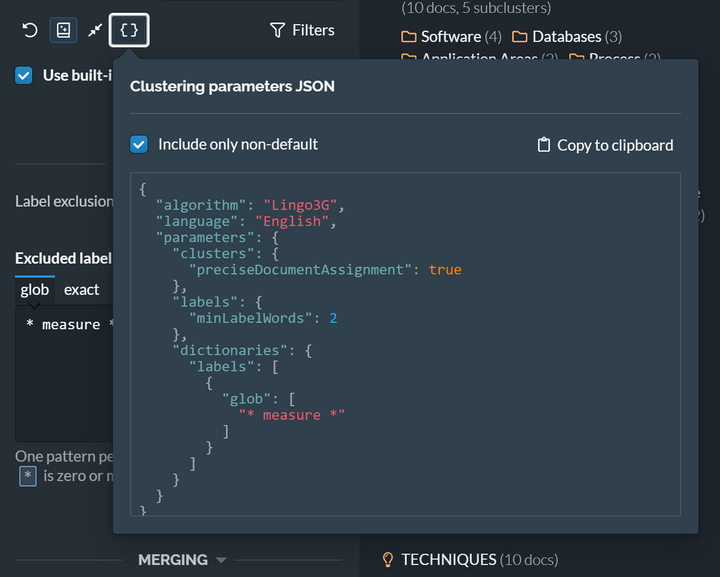Click the reset parameters undo icon
The image size is (720, 577).
click(30, 30)
